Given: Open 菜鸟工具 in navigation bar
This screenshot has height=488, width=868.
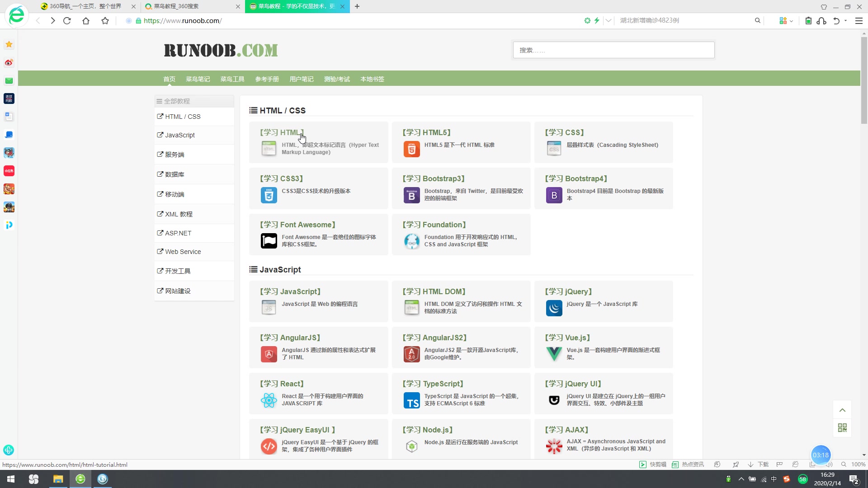Looking at the screenshot, I should pos(232,79).
